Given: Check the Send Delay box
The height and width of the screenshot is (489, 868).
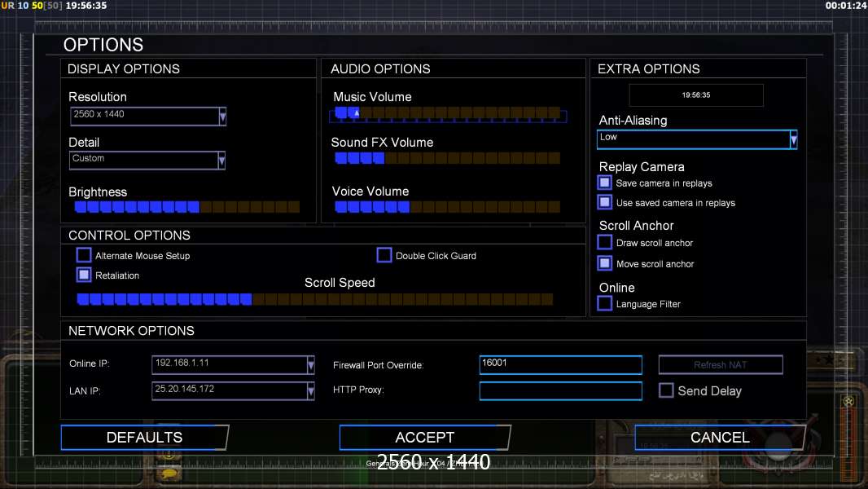Looking at the screenshot, I should coord(666,390).
